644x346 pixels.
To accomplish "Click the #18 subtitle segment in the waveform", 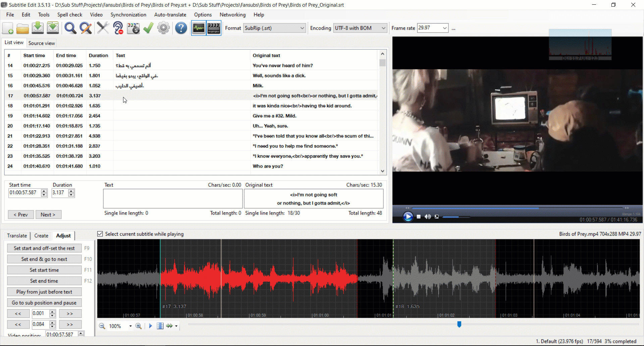I will coord(444,278).
